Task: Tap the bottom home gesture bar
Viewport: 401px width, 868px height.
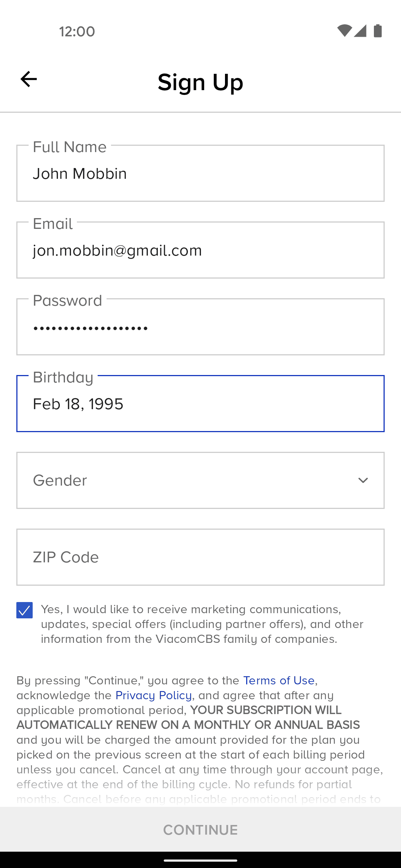Action: 200,860
